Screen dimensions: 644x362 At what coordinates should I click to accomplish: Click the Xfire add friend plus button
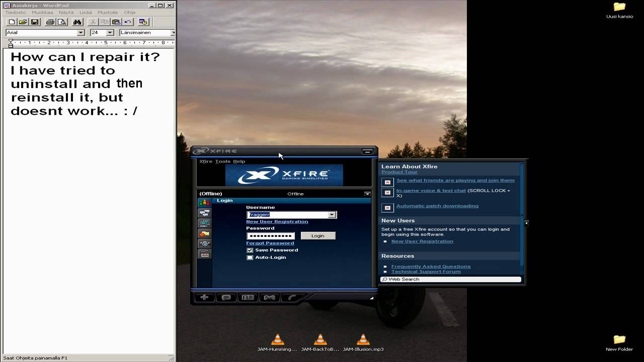(204, 298)
